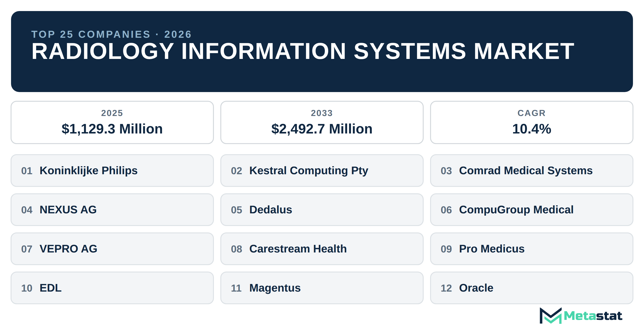Click the Top 25 Companies 2026 subtitle
The width and height of the screenshot is (644, 336).
111,34
